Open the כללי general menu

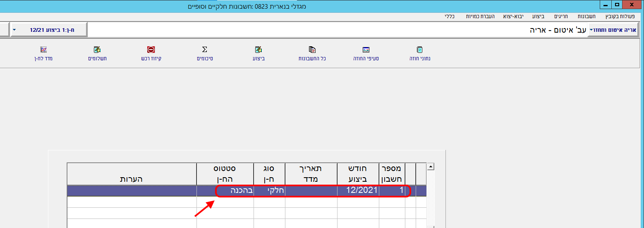coord(450,17)
